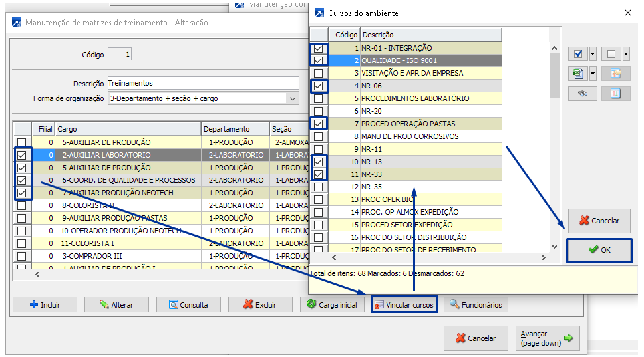The image size is (644, 357).
Task: Click the mark all checkbox icon button
Action: coord(577,54)
